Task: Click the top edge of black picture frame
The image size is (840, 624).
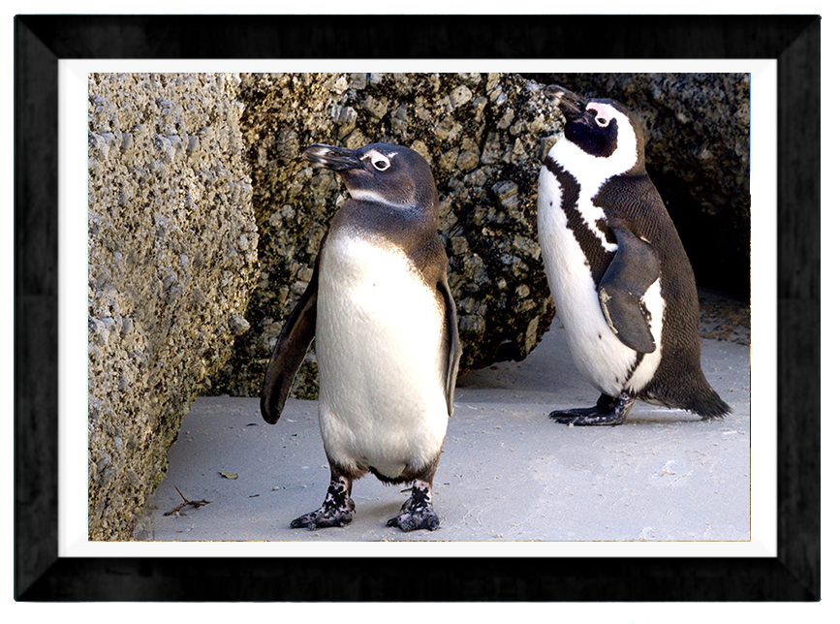Action: [x=417, y=37]
